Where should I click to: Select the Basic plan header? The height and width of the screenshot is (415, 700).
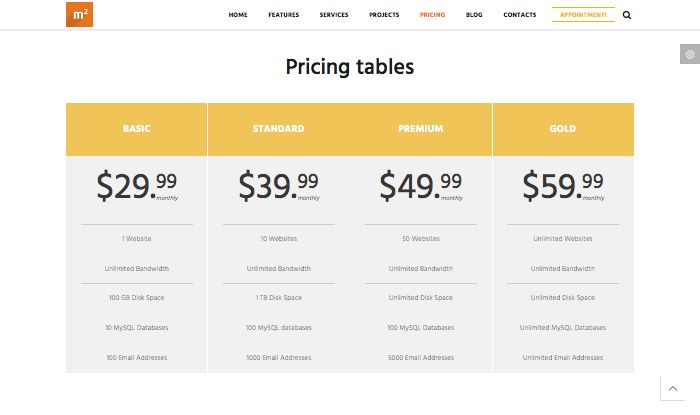point(137,129)
